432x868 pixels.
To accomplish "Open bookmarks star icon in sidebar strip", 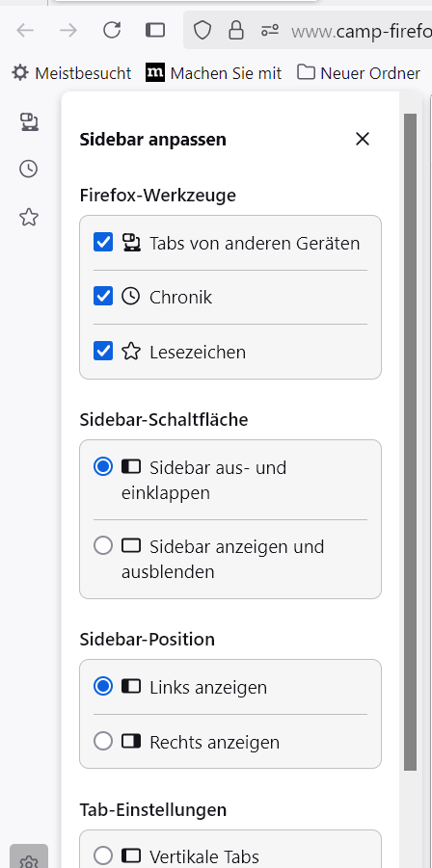I will (x=29, y=217).
